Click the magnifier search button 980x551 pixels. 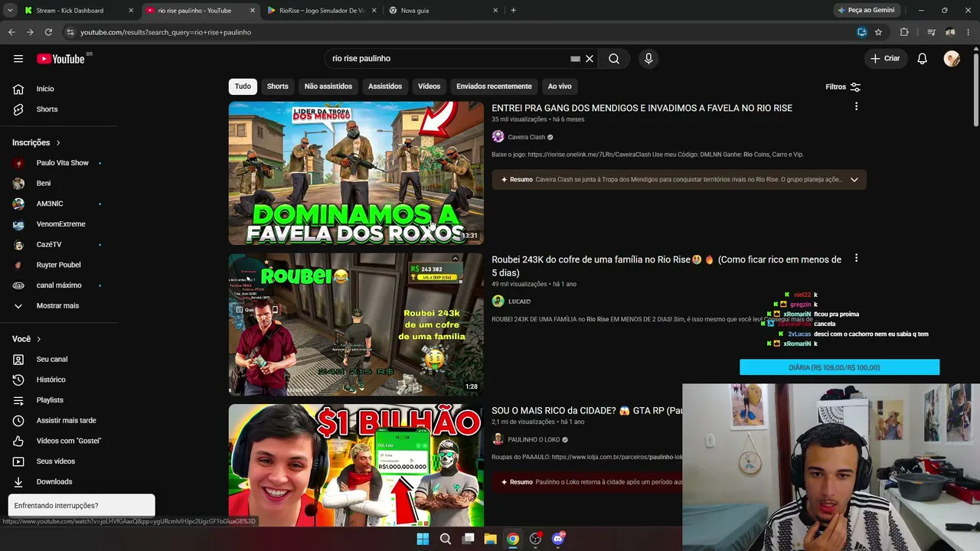point(614,59)
